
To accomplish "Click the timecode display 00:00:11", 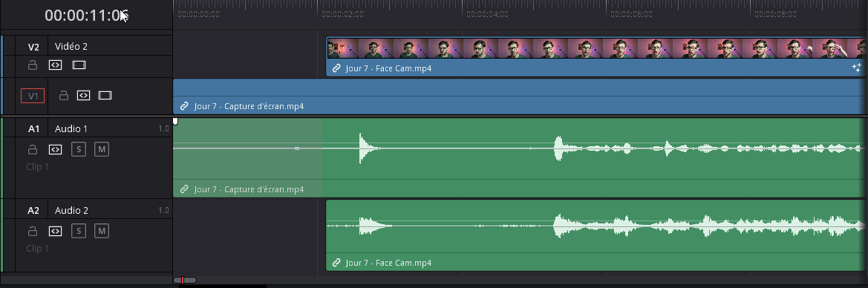I will click(86, 16).
